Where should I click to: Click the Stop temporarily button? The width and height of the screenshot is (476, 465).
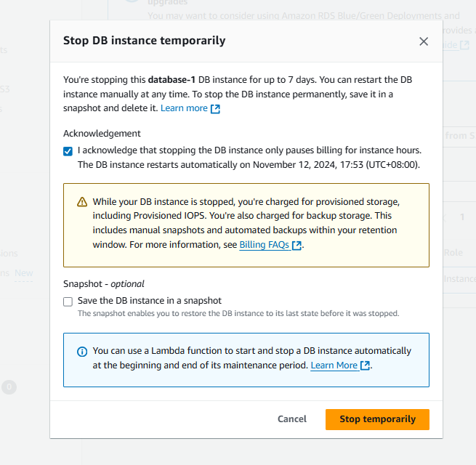377,419
